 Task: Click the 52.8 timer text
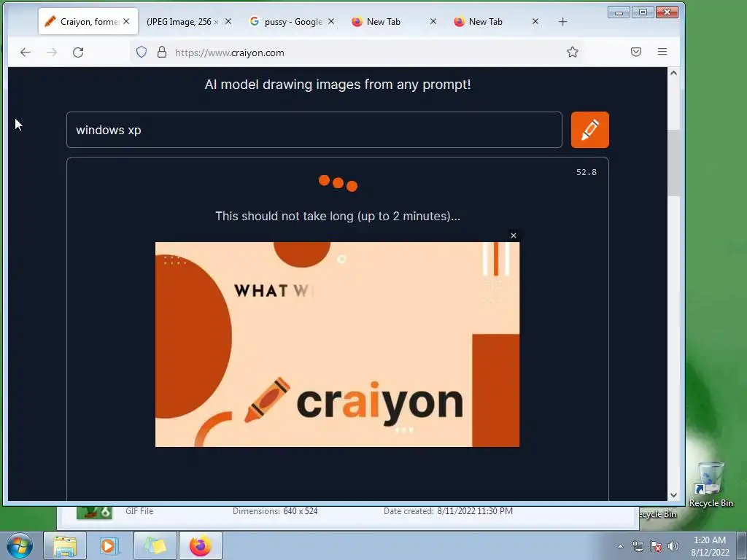point(586,172)
